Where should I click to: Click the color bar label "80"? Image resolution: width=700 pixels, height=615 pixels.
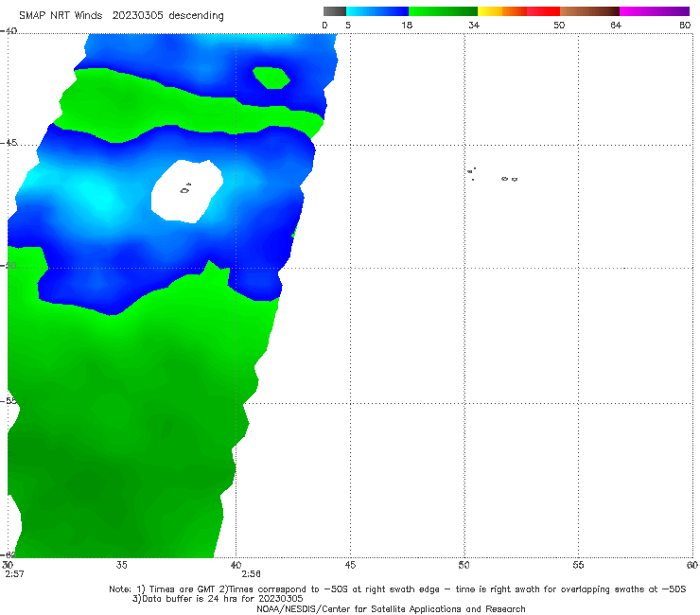pos(685,26)
